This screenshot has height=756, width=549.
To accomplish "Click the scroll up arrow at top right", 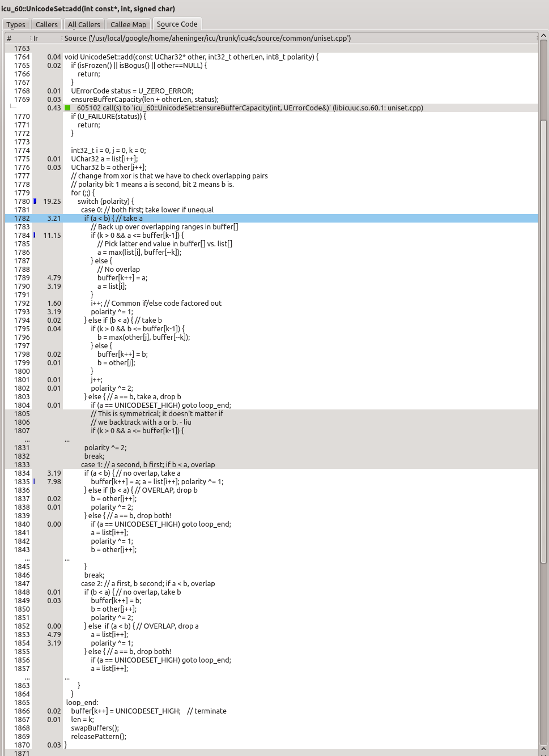I will 543,36.
